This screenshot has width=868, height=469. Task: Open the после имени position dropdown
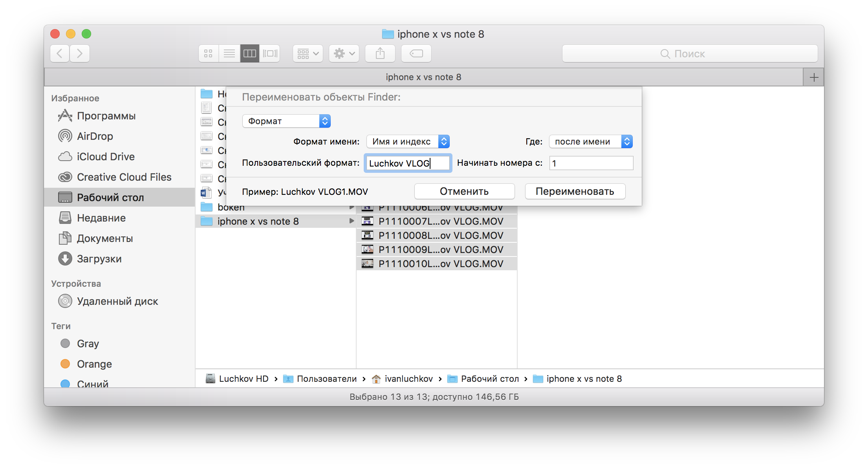pos(591,141)
